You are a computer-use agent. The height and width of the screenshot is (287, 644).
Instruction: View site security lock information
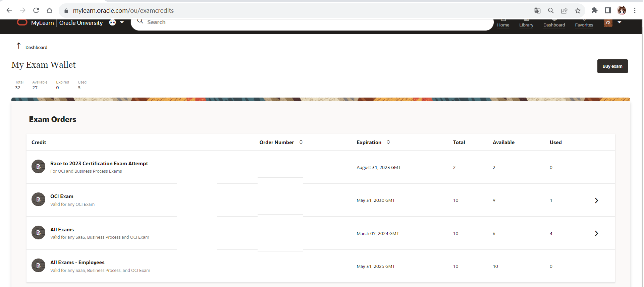(x=66, y=11)
